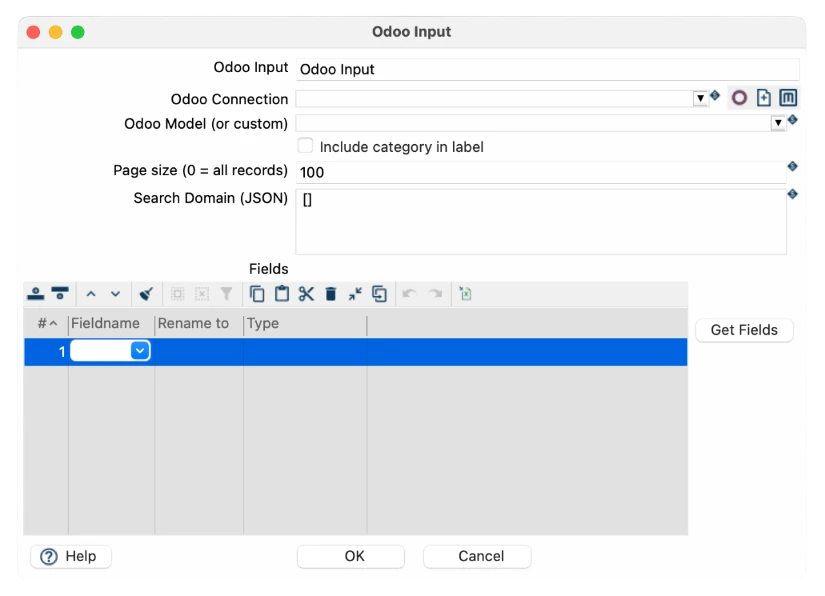Click the OK button

coord(354,556)
